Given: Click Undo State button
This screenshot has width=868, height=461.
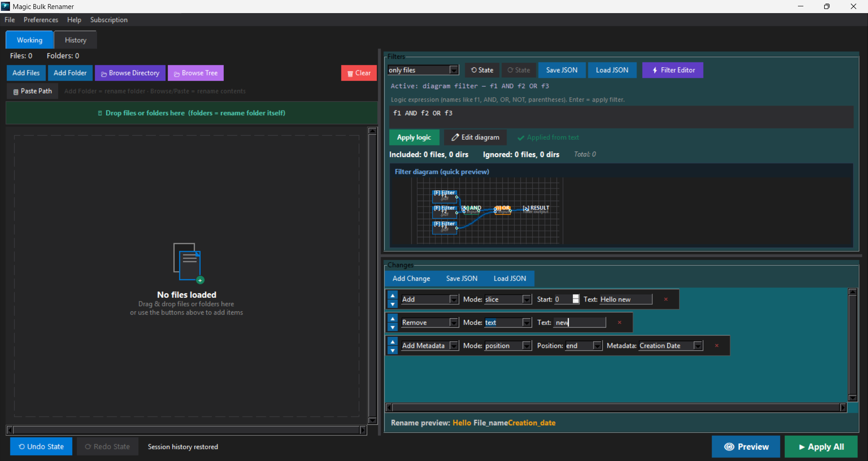Looking at the screenshot, I should coord(41,447).
